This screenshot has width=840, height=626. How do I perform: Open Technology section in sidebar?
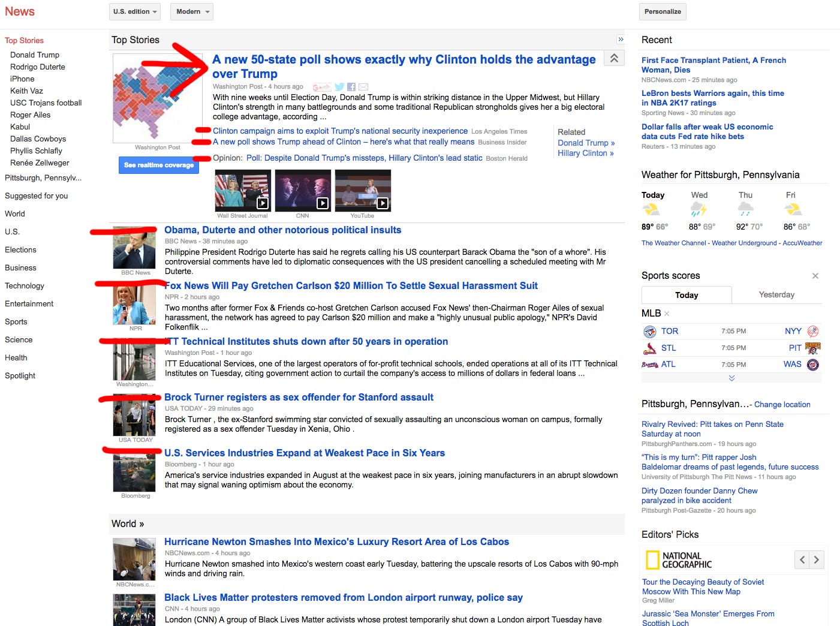[25, 286]
